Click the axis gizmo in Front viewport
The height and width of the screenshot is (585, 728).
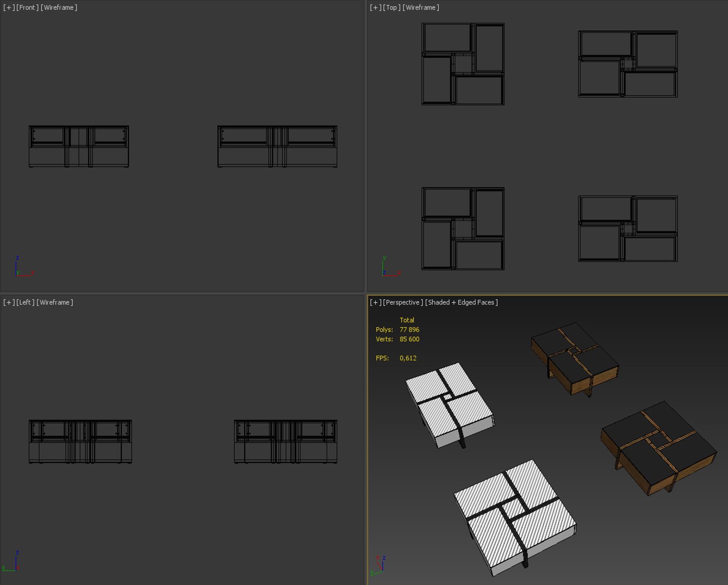24,266
